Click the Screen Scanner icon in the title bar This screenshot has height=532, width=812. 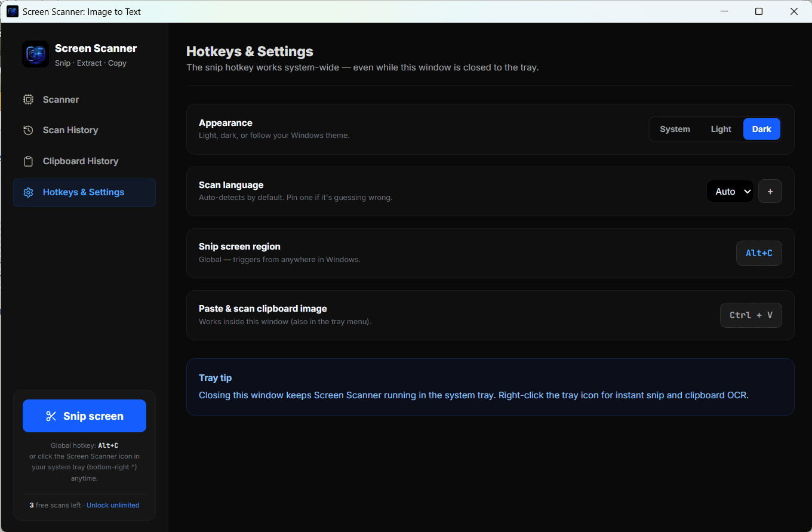[x=13, y=11]
